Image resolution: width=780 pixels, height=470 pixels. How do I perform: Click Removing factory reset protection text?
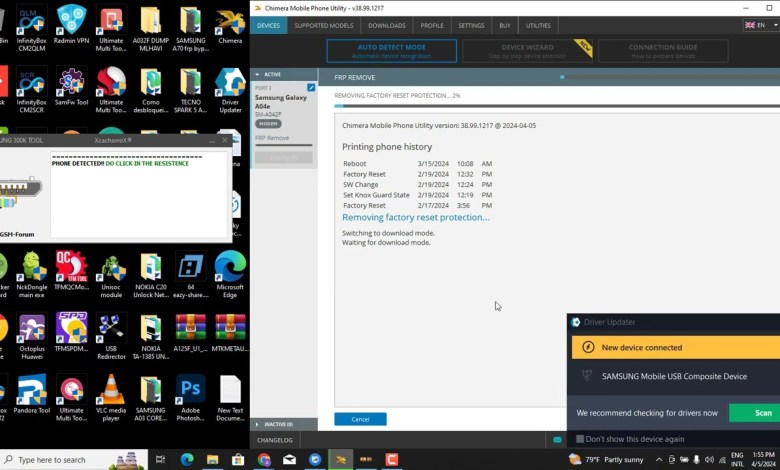(x=416, y=217)
